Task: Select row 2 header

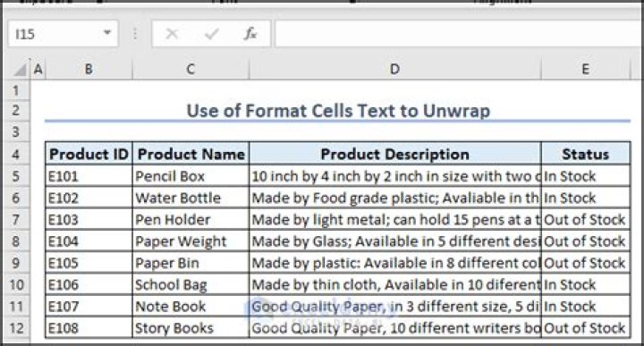Action: click(x=15, y=110)
